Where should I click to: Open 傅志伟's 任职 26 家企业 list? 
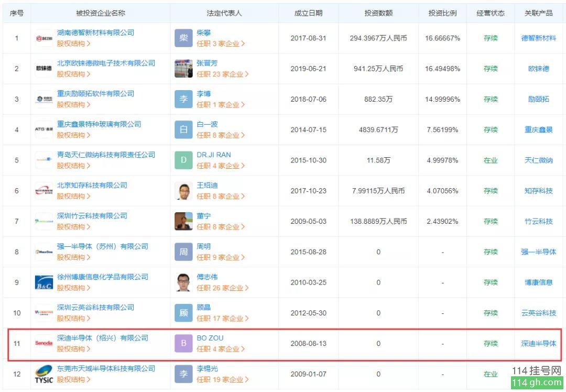(223, 288)
